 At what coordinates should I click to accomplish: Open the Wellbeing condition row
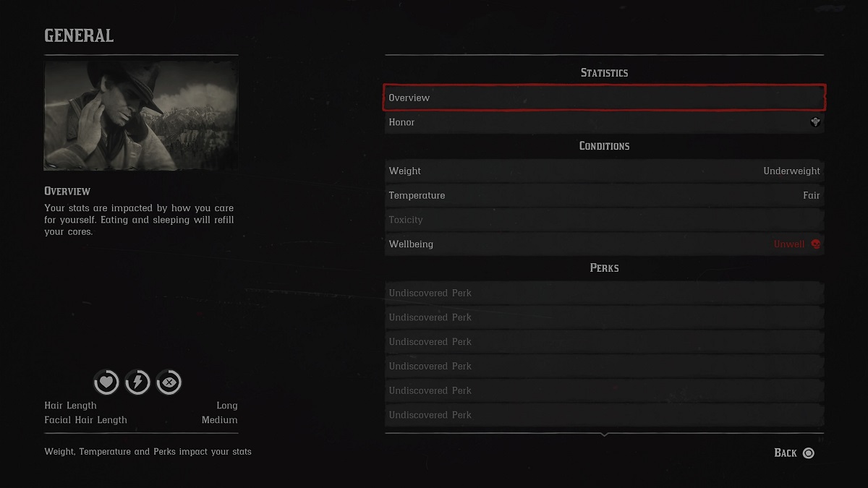[604, 244]
